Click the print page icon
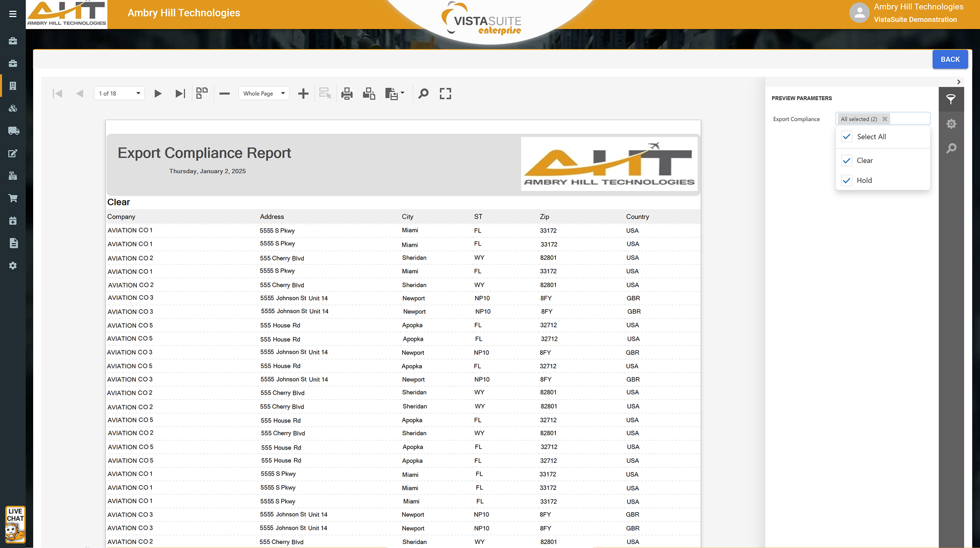 click(369, 93)
